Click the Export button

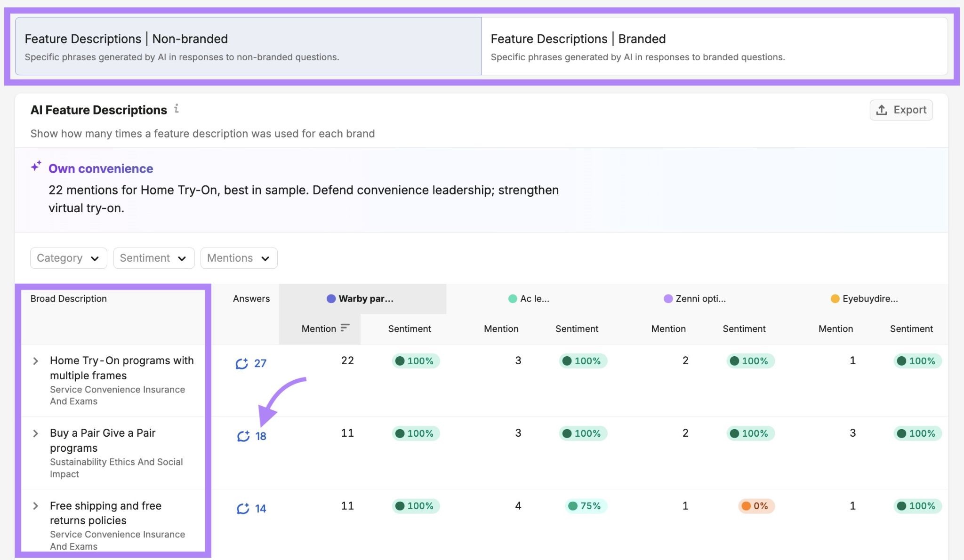[901, 110]
